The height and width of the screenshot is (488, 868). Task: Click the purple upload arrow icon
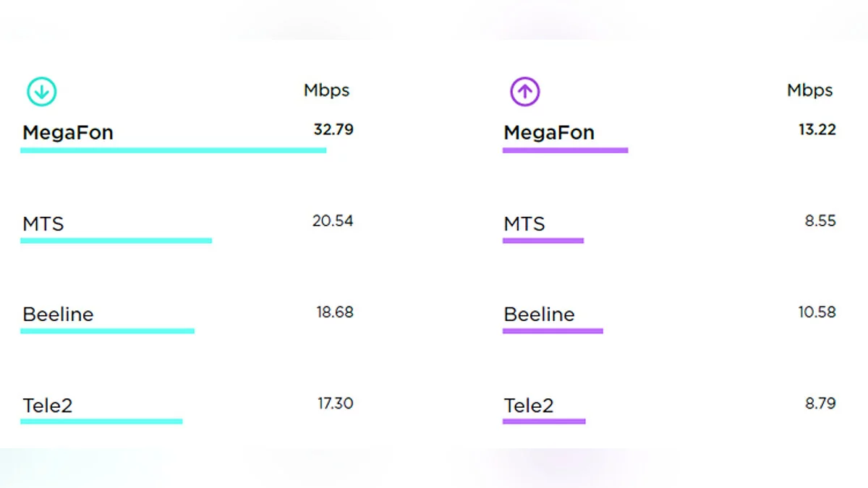pyautogui.click(x=525, y=92)
